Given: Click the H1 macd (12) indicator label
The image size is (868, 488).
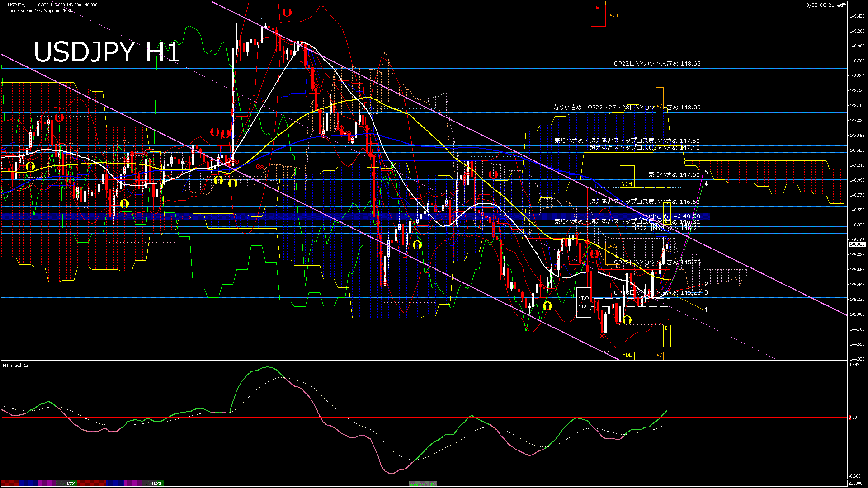Looking at the screenshot, I should pos(17,365).
